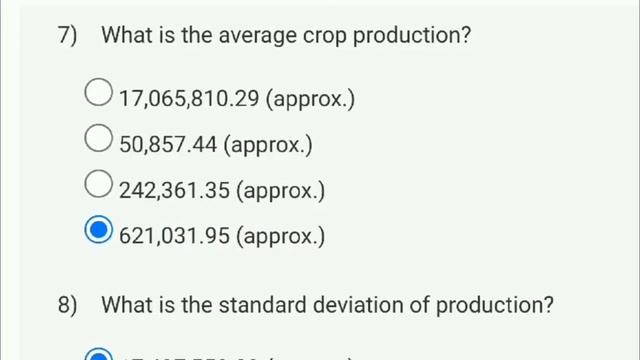Screen dimensions: 640x360
Task: Choose the 50,857.44 radio button
Action: pos(98,138)
